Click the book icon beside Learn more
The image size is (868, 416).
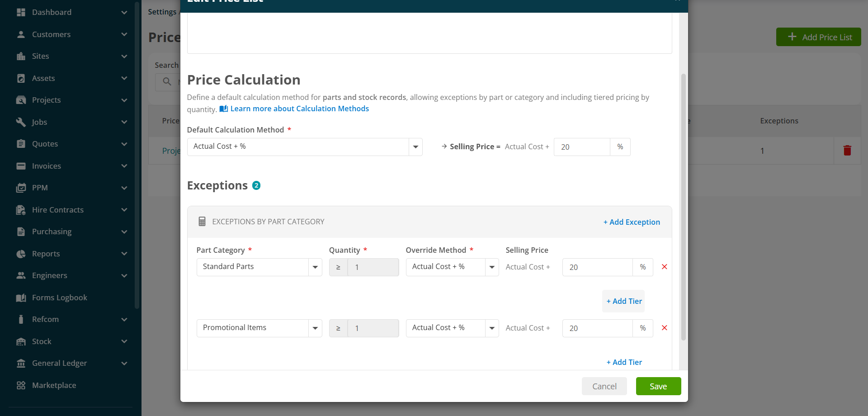(x=223, y=109)
